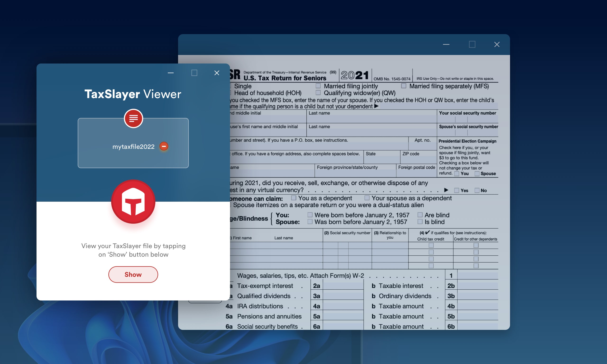Click the red document icon above the file card
This screenshot has width=607, height=364.
133,118
